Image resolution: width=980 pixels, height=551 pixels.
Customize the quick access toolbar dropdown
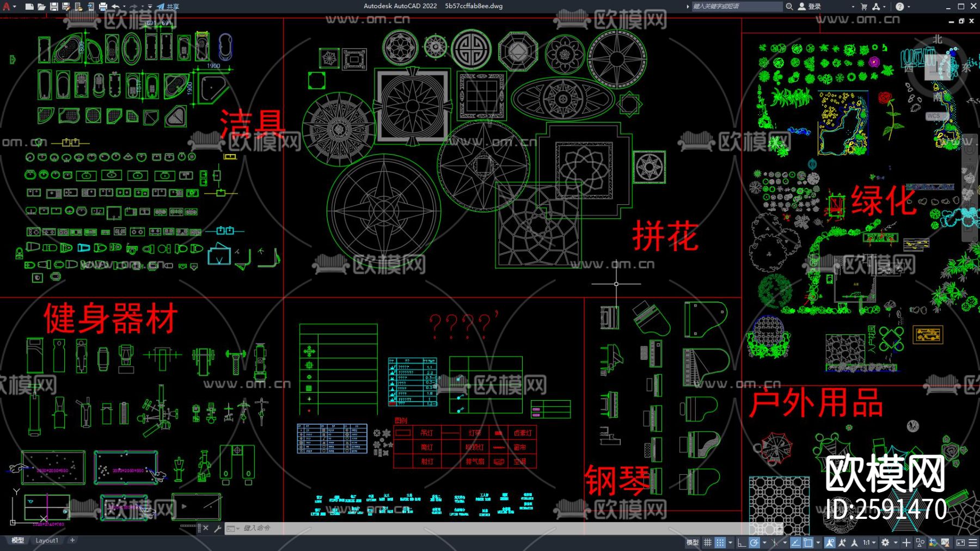point(150,7)
